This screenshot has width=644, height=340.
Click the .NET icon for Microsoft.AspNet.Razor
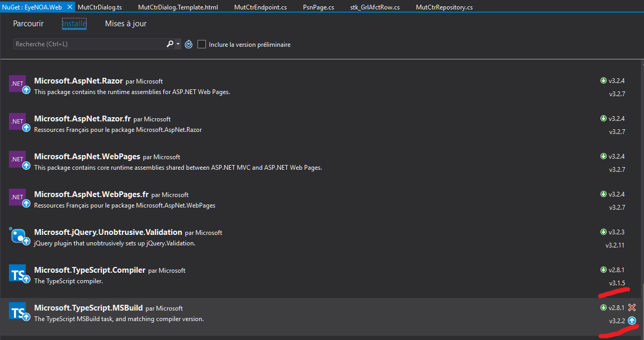point(17,84)
